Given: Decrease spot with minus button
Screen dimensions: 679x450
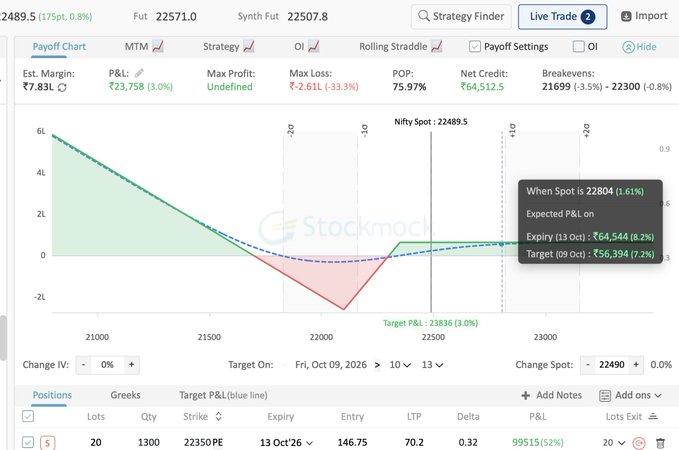Looking at the screenshot, I should (588, 365).
